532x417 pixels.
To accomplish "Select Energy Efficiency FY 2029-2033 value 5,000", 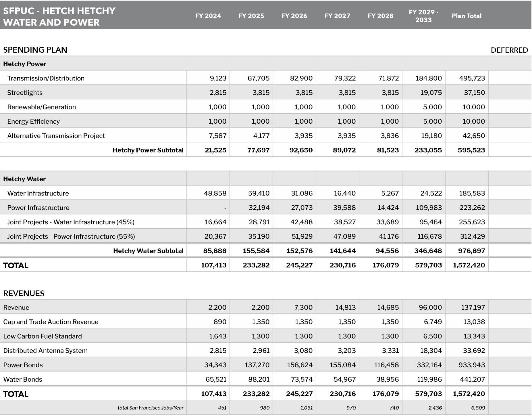I will [x=432, y=121].
